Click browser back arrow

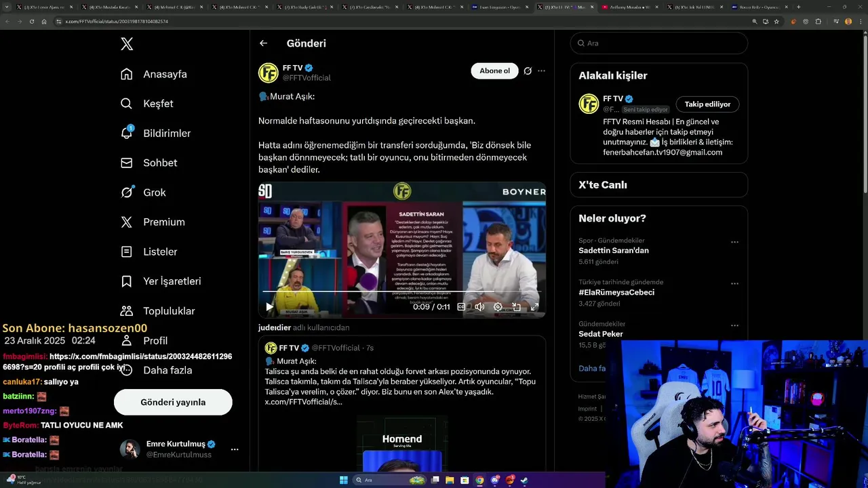coord(8,21)
